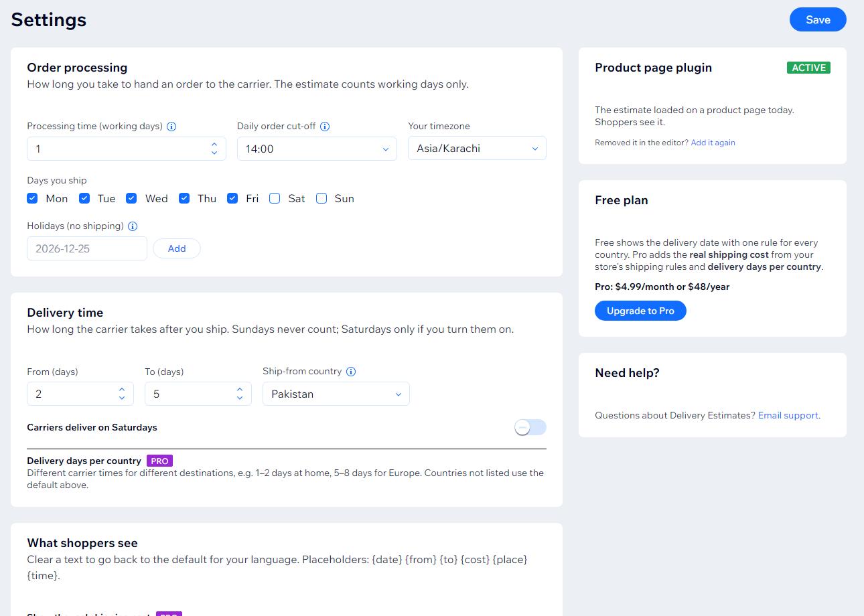The height and width of the screenshot is (616, 864).
Task: Open Daily order cut-off dropdown
Action: (317, 149)
